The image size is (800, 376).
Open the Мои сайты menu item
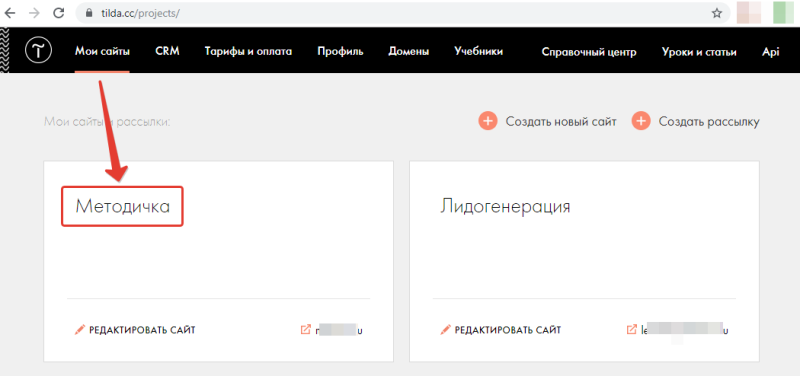point(102,52)
